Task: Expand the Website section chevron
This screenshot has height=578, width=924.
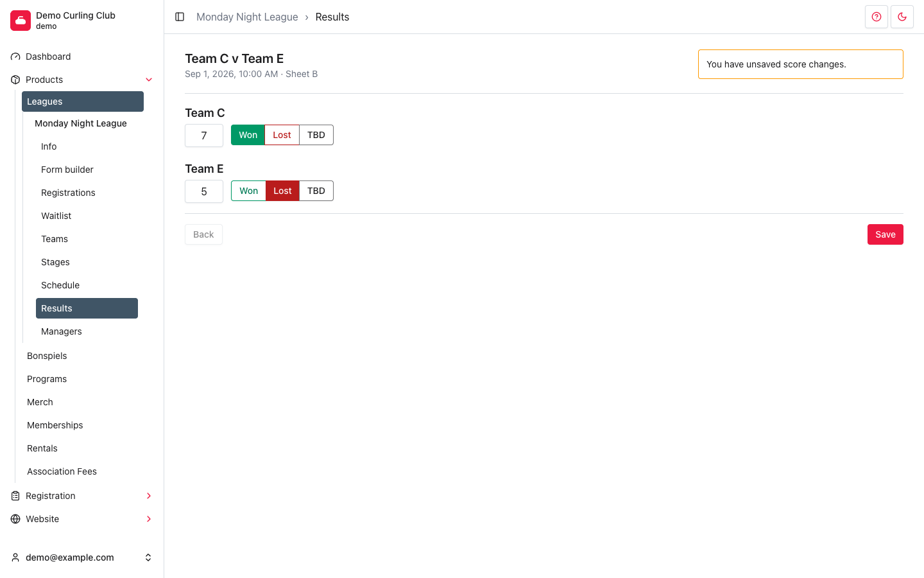Action: (149, 519)
